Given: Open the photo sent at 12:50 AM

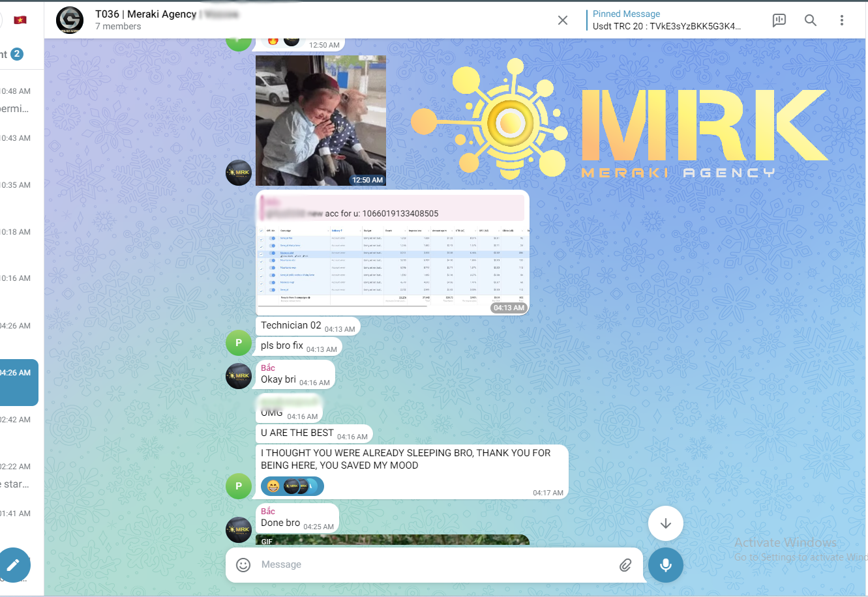Looking at the screenshot, I should 321,121.
